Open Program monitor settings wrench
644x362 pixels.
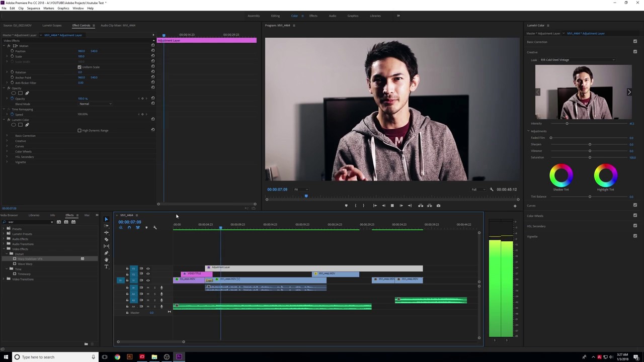492,190
